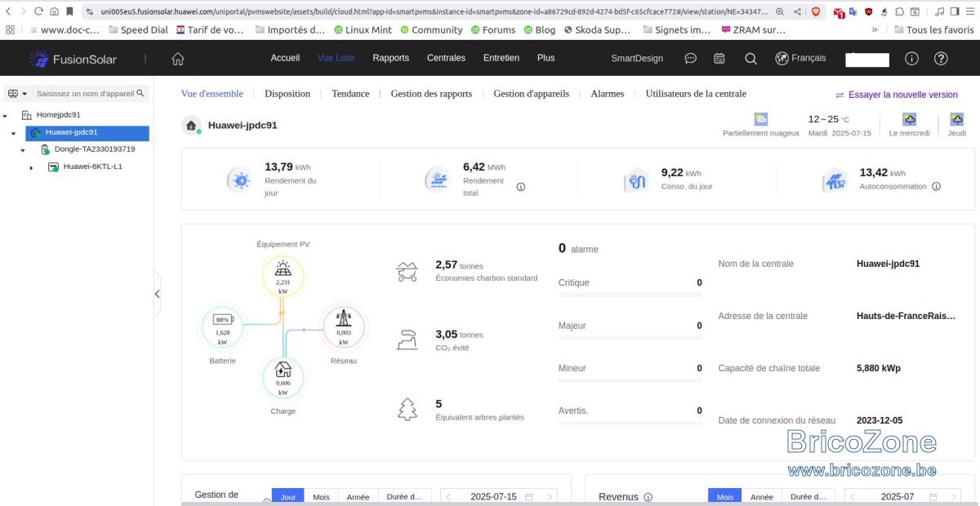Image resolution: width=980 pixels, height=506 pixels.
Task: Open the FusionSolar home icon
Action: click(x=178, y=59)
